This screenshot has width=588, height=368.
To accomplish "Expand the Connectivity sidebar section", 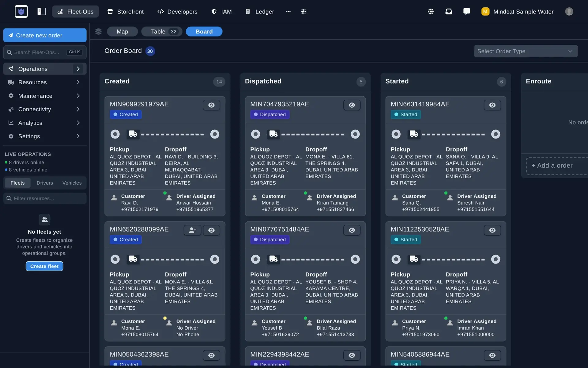I will point(45,109).
